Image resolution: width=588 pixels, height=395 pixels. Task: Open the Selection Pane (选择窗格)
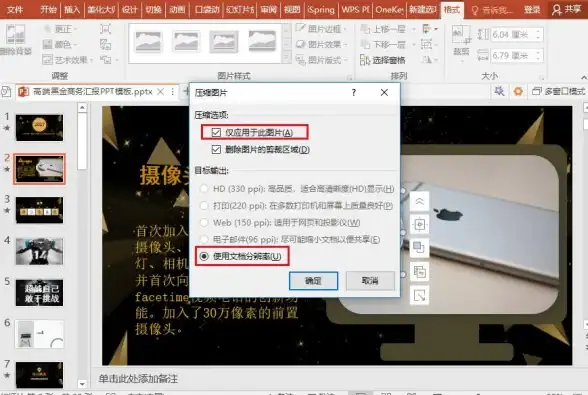[383, 60]
